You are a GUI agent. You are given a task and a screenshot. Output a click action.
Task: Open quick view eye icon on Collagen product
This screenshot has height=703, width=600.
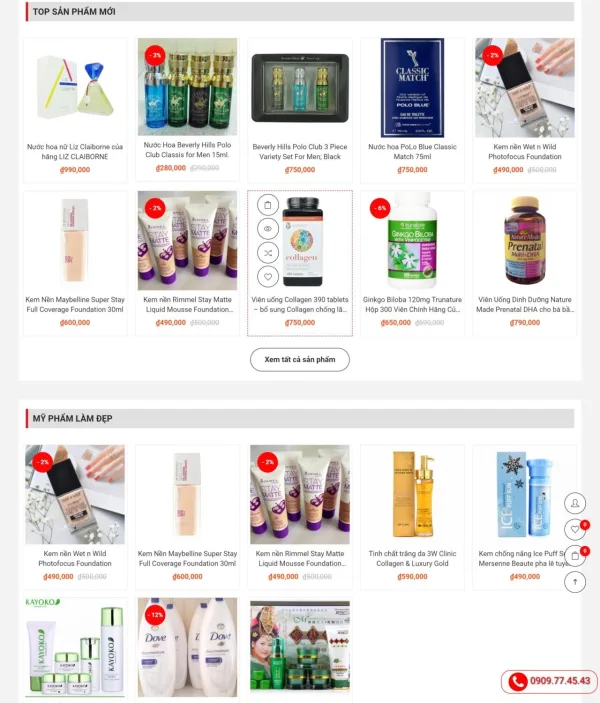click(x=268, y=229)
